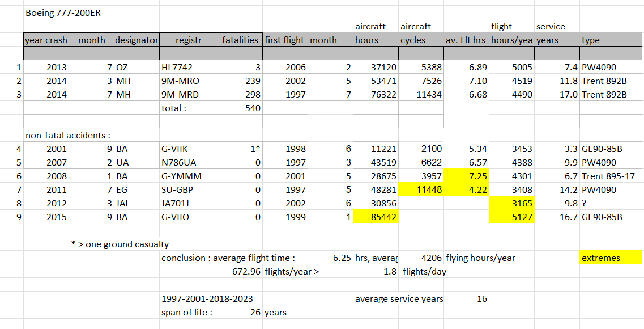Select designator cell JAL
Screen dimensions: 644x329
coord(137,203)
